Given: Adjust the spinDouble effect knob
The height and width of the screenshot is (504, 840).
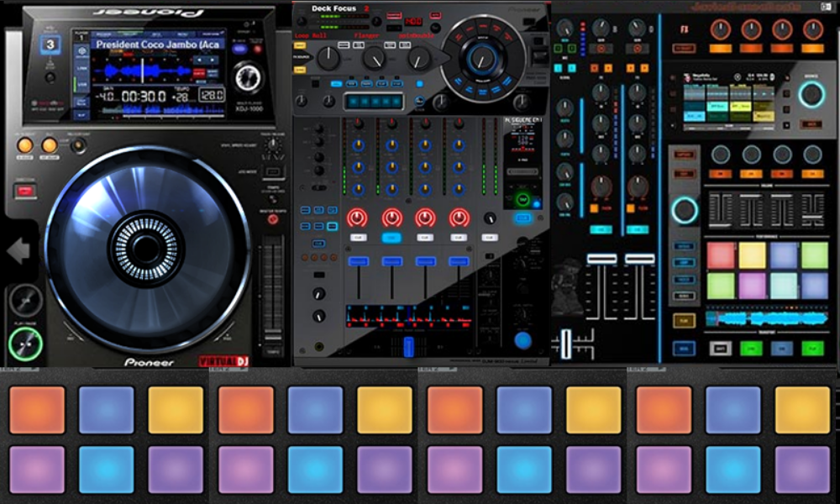Looking at the screenshot, I should point(419,59).
